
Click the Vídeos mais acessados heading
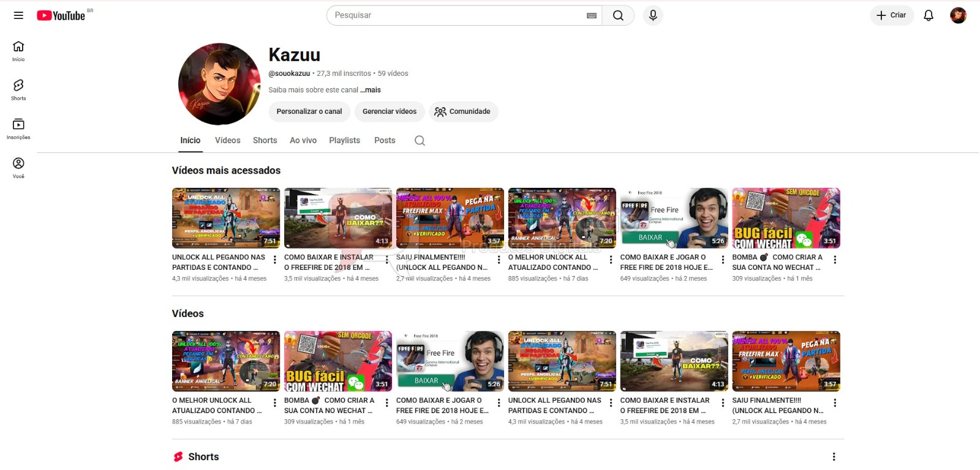point(226,170)
